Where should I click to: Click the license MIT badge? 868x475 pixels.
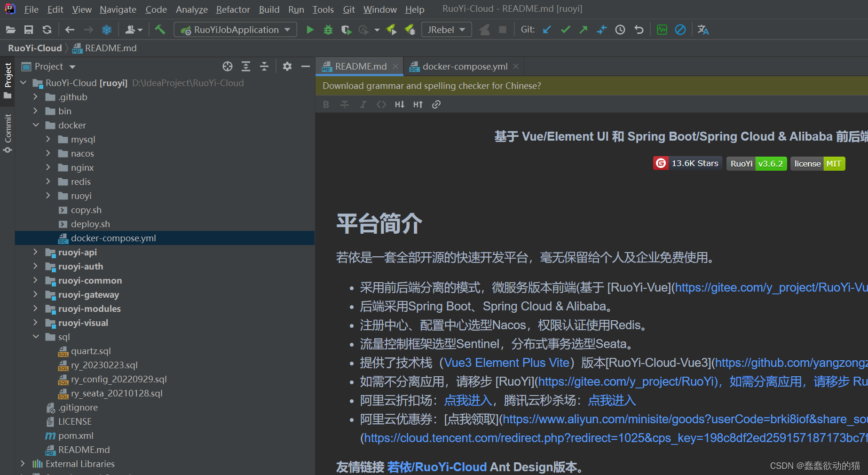[818, 164]
